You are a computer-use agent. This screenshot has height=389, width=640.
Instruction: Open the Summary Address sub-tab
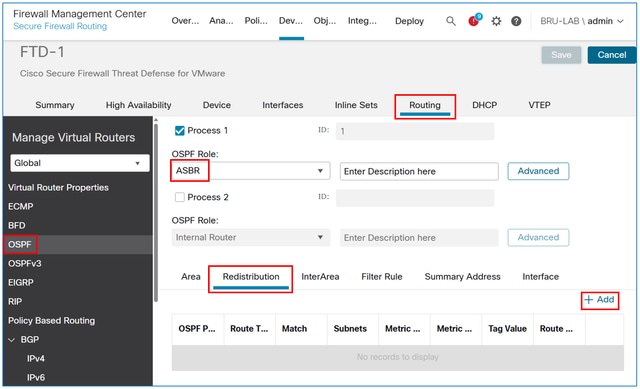point(462,276)
